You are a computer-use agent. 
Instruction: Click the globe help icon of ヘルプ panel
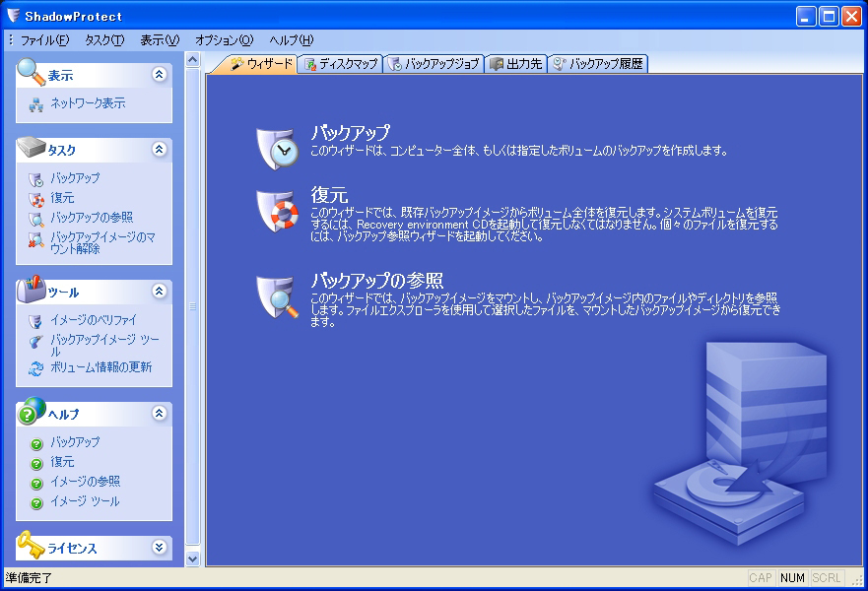pos(31,411)
